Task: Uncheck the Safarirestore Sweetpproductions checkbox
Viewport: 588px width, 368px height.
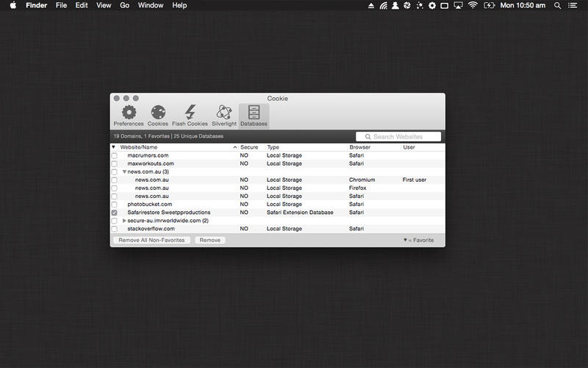Action: pos(115,213)
